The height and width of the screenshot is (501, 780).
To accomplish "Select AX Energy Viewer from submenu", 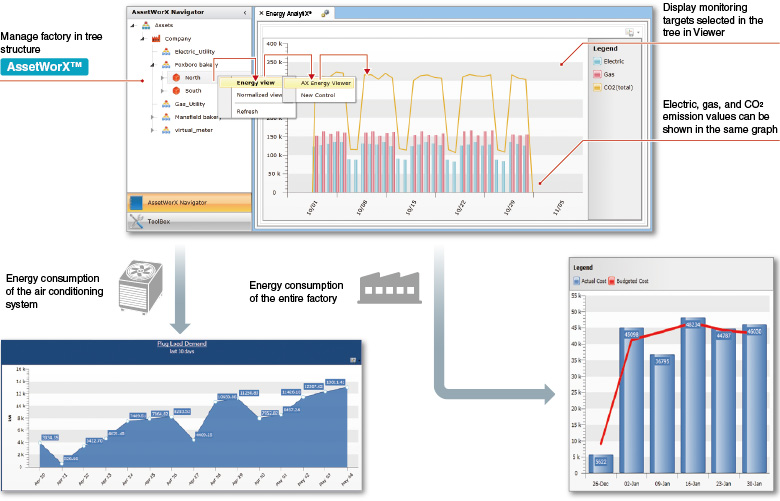I will pyautogui.click(x=325, y=83).
